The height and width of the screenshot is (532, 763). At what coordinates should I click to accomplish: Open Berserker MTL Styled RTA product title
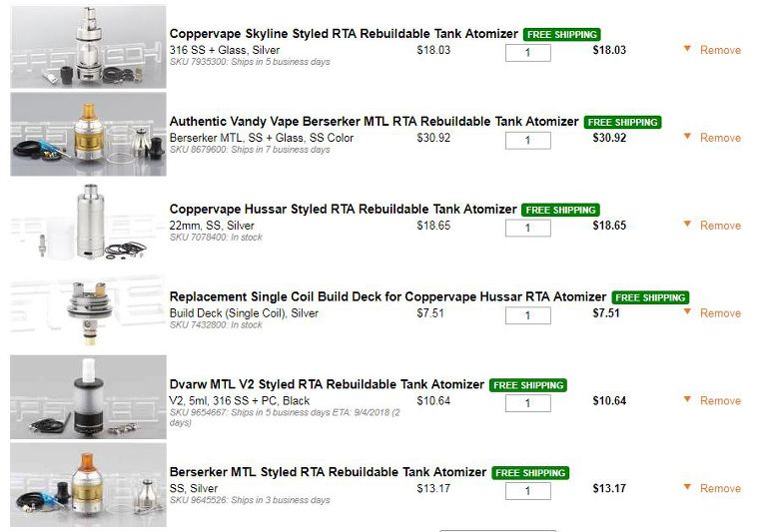pyautogui.click(x=328, y=472)
